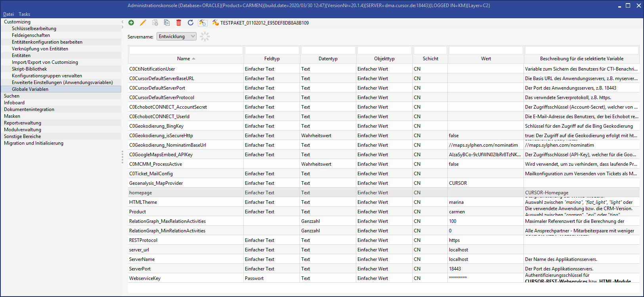Select Reportverwaltung in the sidebar
This screenshot has height=297, width=644.
click(x=23, y=123)
